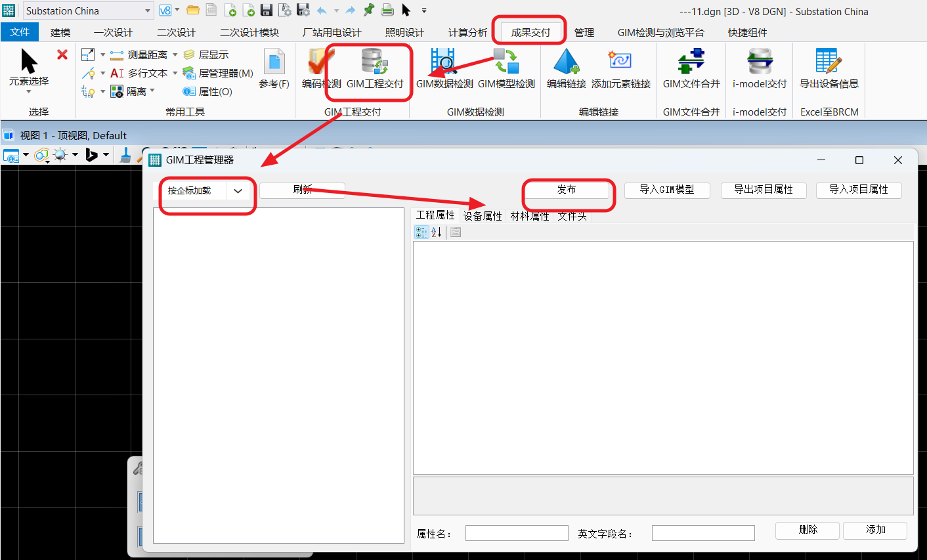This screenshot has height=560, width=927.
Task: Click the 添加 add button
Action: [875, 530]
